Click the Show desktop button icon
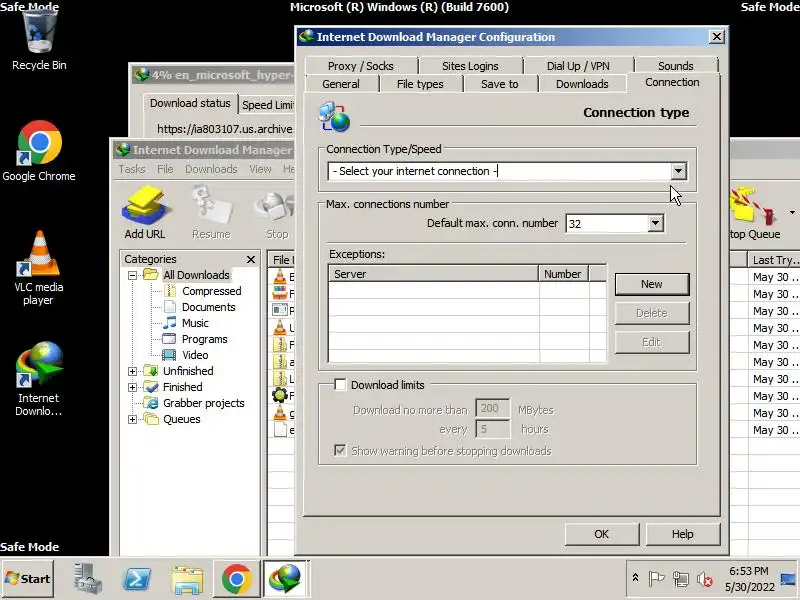The height and width of the screenshot is (600, 800). pos(788,579)
